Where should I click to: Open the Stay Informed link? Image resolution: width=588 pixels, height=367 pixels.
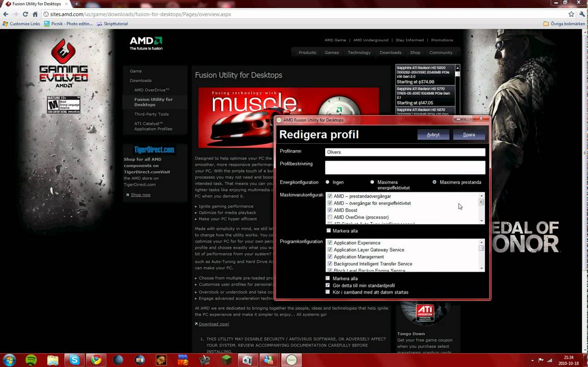[x=410, y=40]
